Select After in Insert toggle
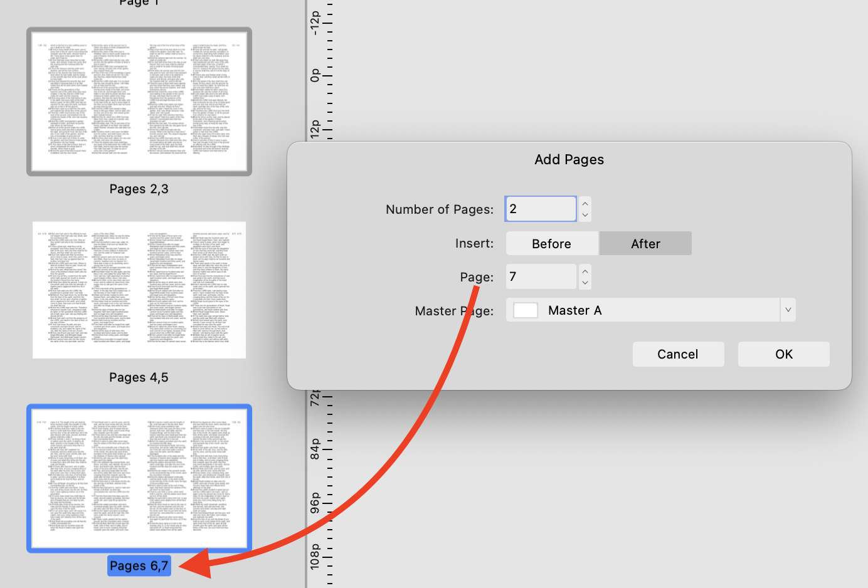Screen dimensions: 868x588 pyautogui.click(x=645, y=243)
